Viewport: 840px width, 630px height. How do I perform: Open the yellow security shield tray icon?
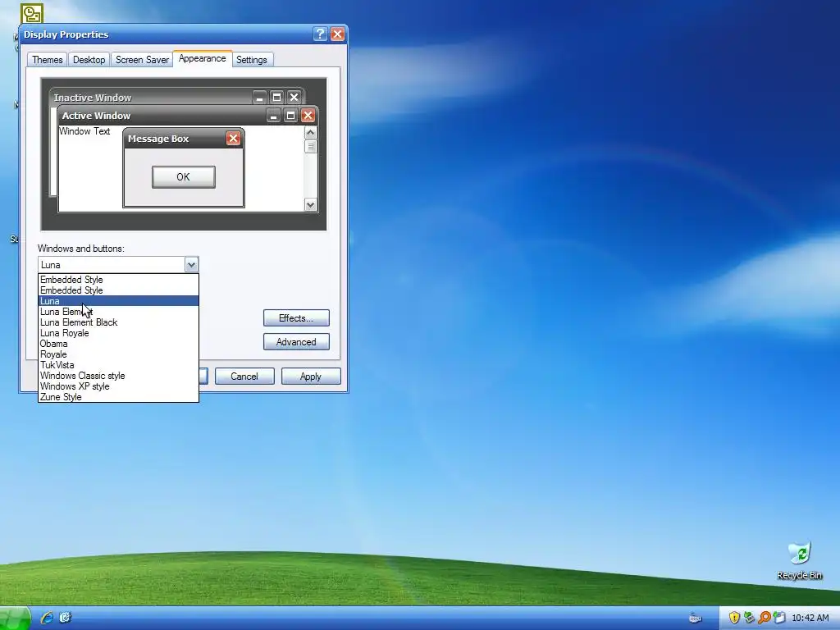coord(734,618)
